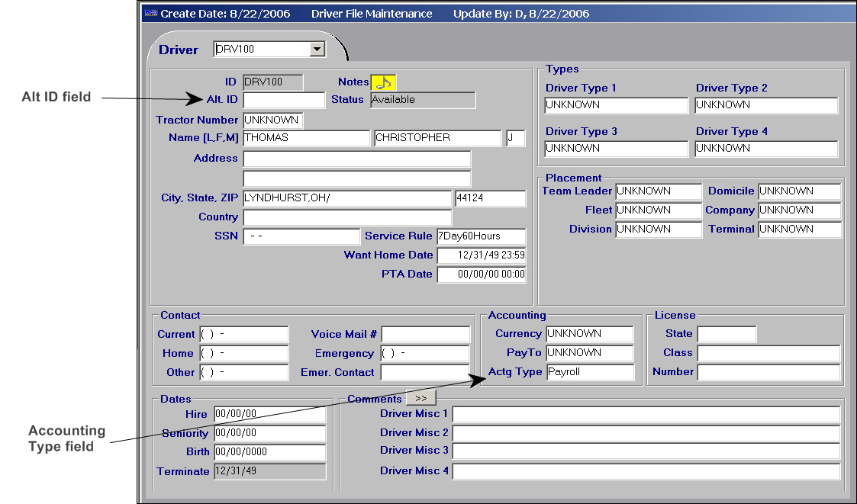Image resolution: width=857 pixels, height=504 pixels.
Task: Click the first Address line field
Action: (357, 159)
